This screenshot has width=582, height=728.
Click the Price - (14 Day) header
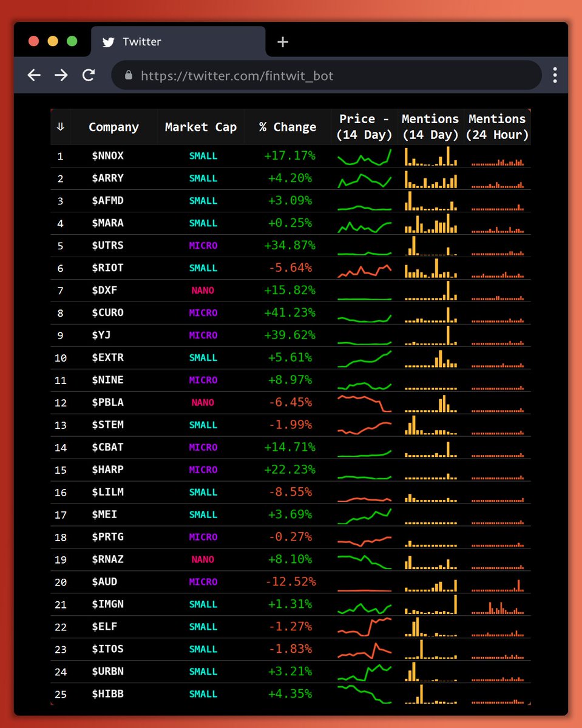[365, 127]
